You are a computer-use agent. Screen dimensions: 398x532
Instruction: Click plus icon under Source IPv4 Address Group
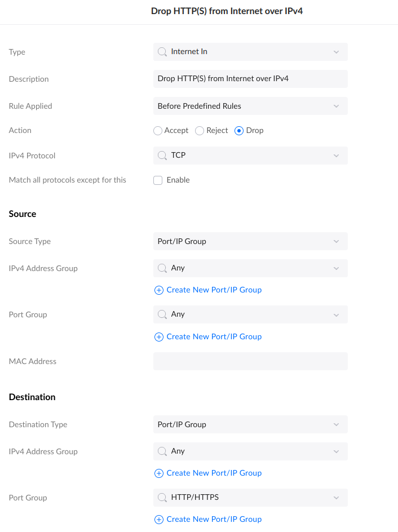click(158, 290)
